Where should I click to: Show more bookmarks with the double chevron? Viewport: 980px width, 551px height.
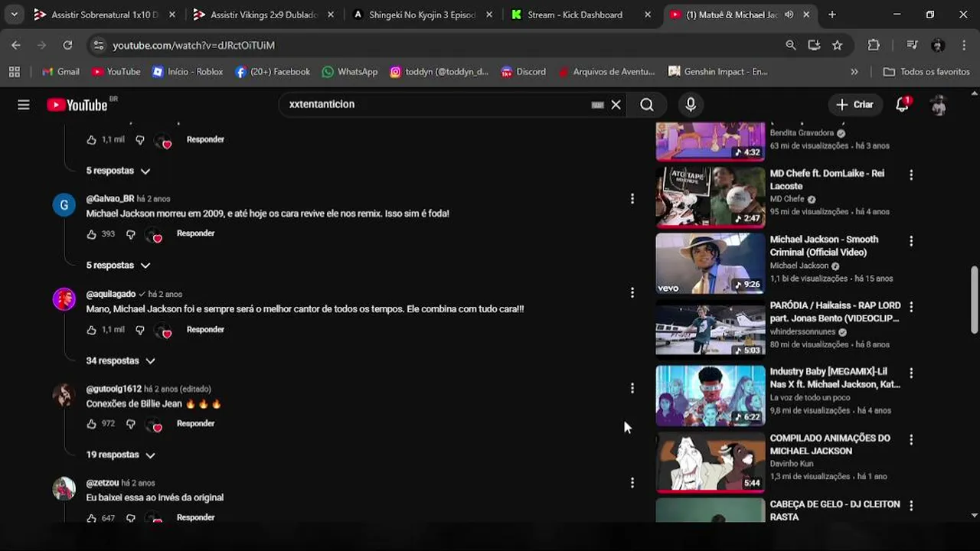tap(854, 72)
